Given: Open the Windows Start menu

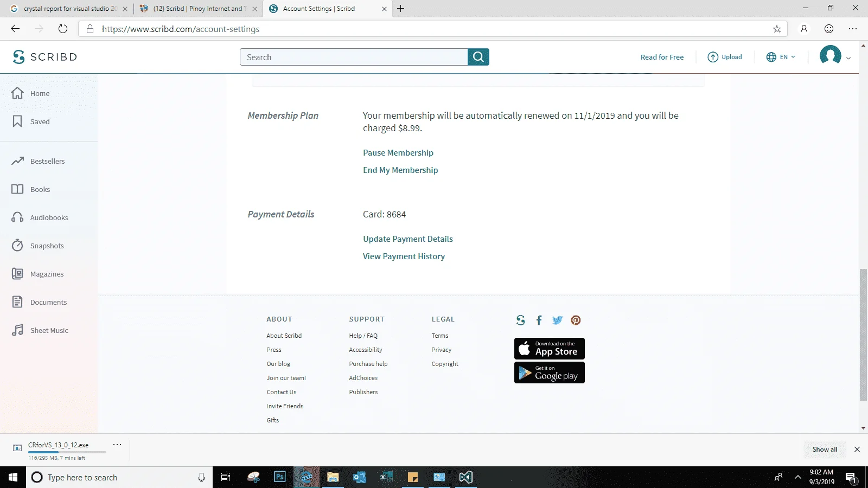Looking at the screenshot, I should coord(13,477).
